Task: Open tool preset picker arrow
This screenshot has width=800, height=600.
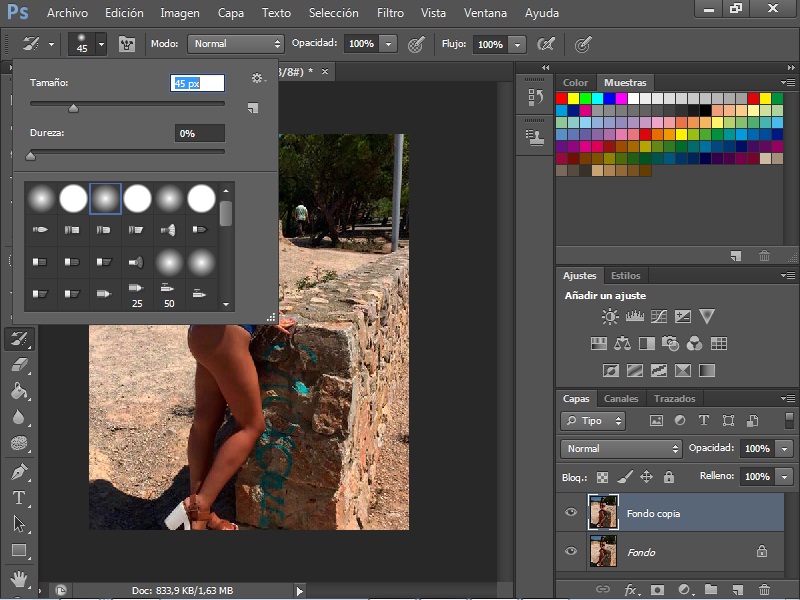Action: click(52, 44)
